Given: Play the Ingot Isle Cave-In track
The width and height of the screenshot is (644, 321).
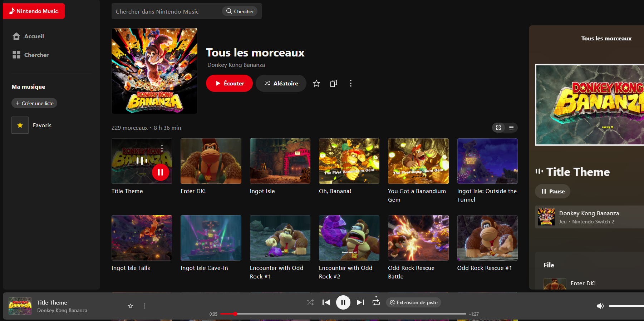Looking at the screenshot, I should [211, 238].
